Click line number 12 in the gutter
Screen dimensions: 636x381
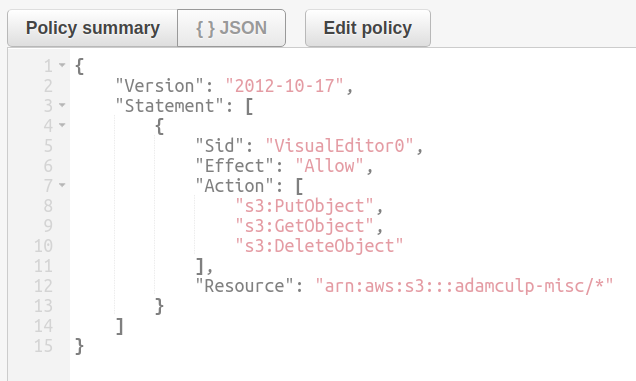point(43,286)
